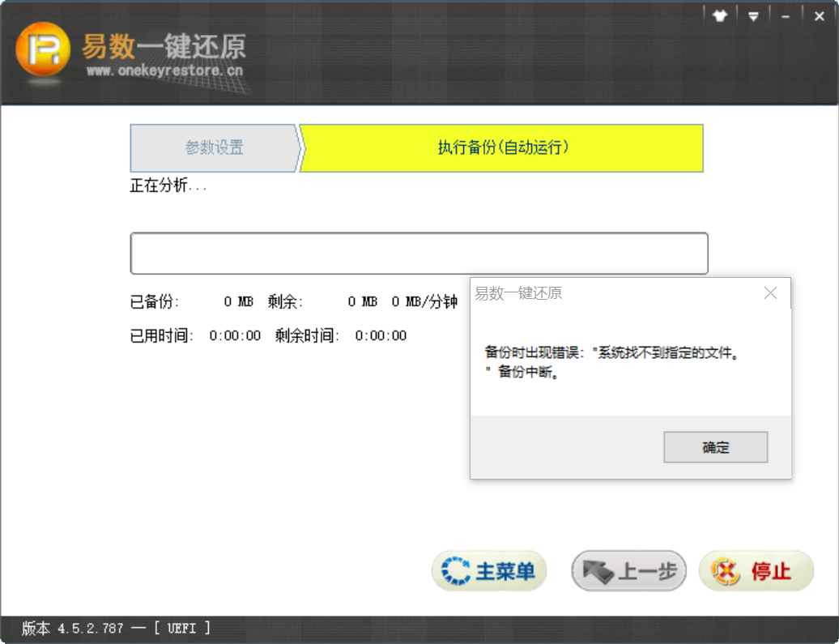Viewport: 839px width, 644px height.
Task: Click the empty backup progress bar
Action: (419, 254)
